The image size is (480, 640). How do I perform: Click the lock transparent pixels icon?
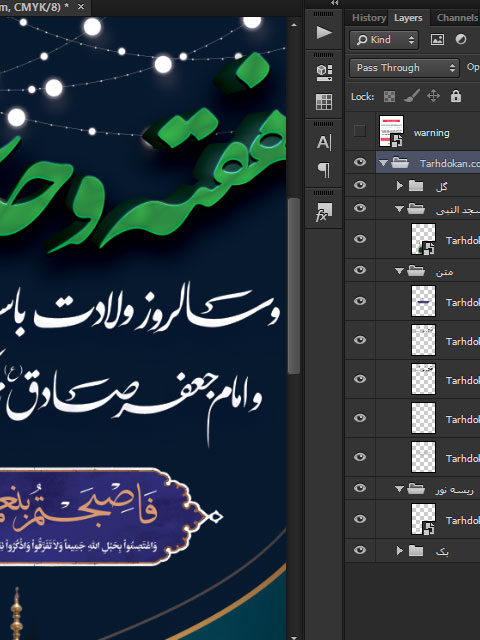pos(389,96)
